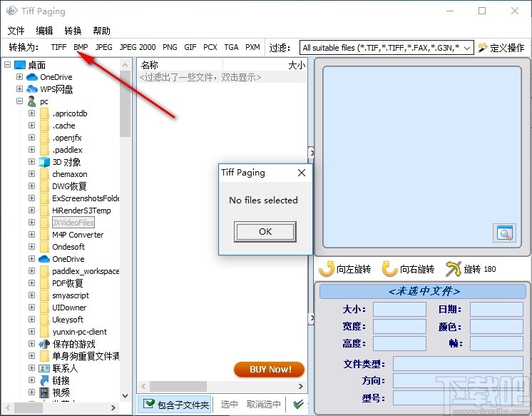Click the folder tree vertical scrollbar thumb
532x416 pixels.
(x=126, y=103)
